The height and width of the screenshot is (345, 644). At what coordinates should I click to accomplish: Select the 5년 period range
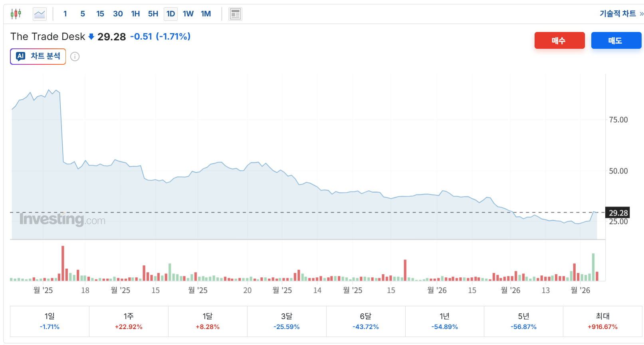coord(523,321)
